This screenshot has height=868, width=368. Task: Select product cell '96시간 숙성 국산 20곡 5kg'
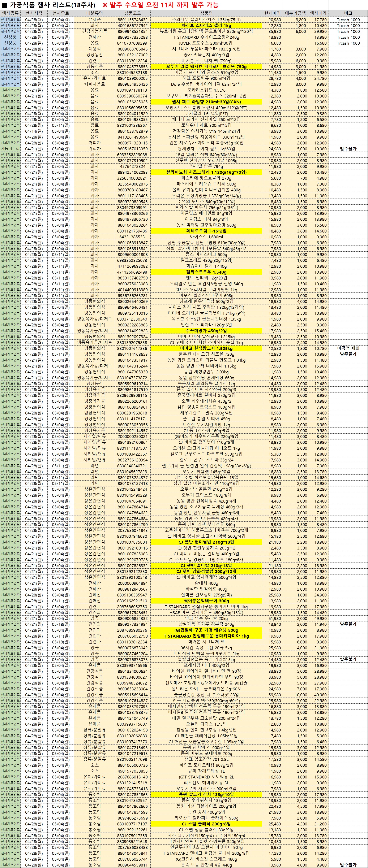pos(206,648)
